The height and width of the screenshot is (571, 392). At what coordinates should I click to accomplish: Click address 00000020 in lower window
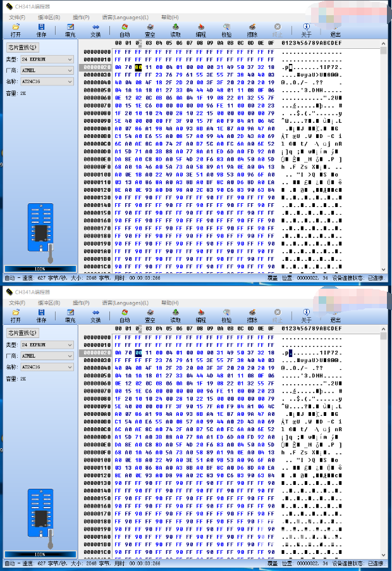pyautogui.click(x=97, y=353)
